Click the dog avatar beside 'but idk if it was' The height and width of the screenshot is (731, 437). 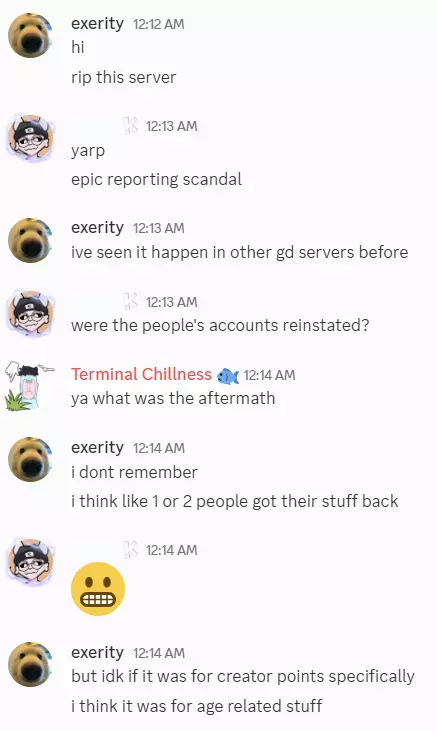pyautogui.click(x=31, y=664)
